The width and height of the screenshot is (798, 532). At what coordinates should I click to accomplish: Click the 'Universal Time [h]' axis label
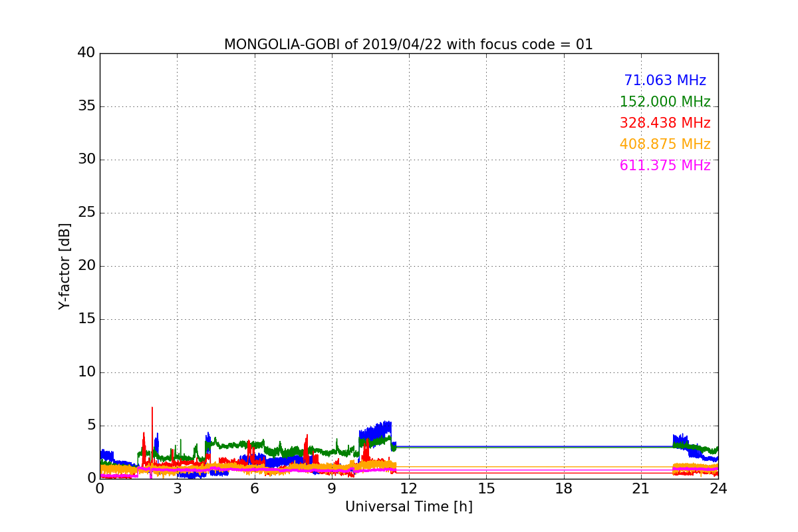[409, 507]
